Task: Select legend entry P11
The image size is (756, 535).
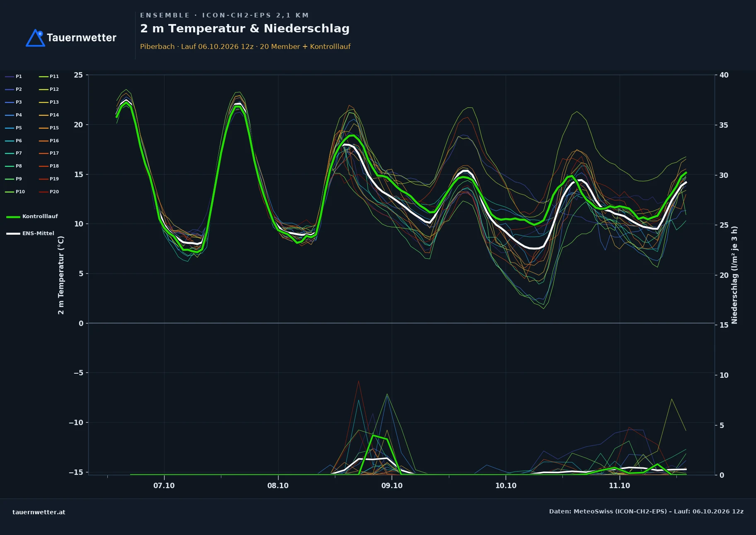Action: 49,76
